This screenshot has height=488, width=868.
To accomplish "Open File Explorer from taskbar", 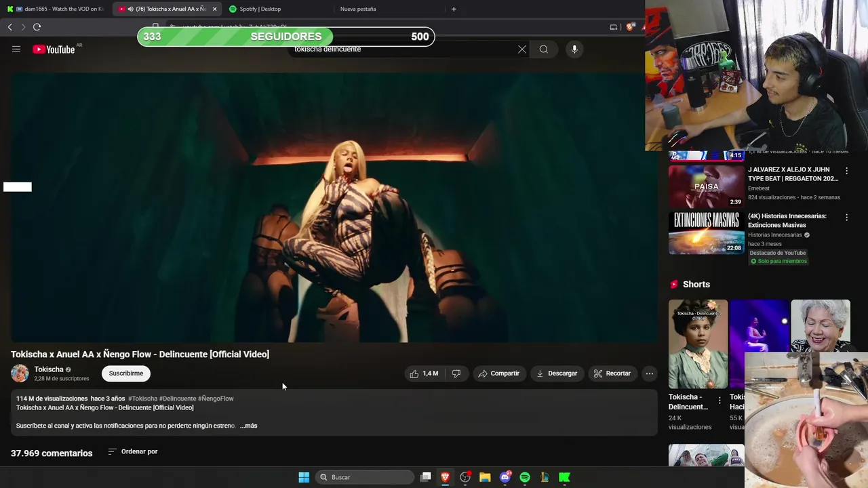I will (x=485, y=477).
